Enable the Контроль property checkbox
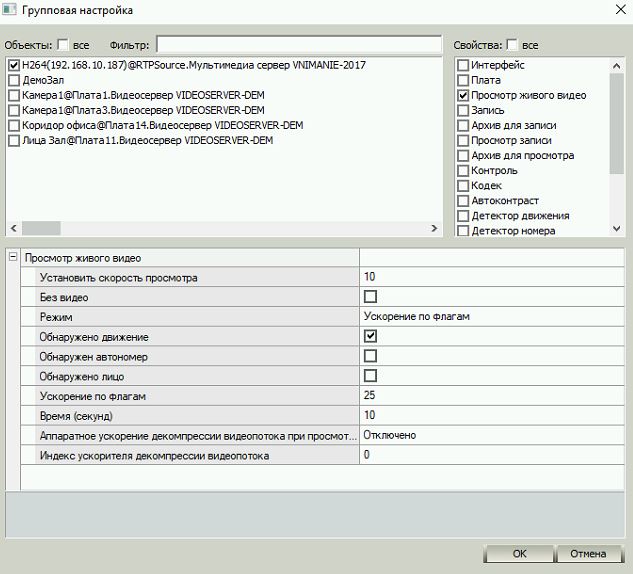The height and width of the screenshot is (574, 633). click(463, 170)
